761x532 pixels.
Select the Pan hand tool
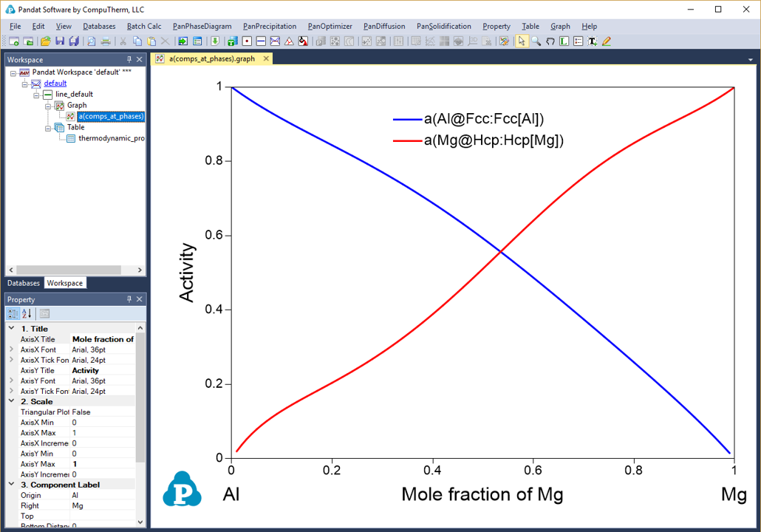tap(550, 41)
